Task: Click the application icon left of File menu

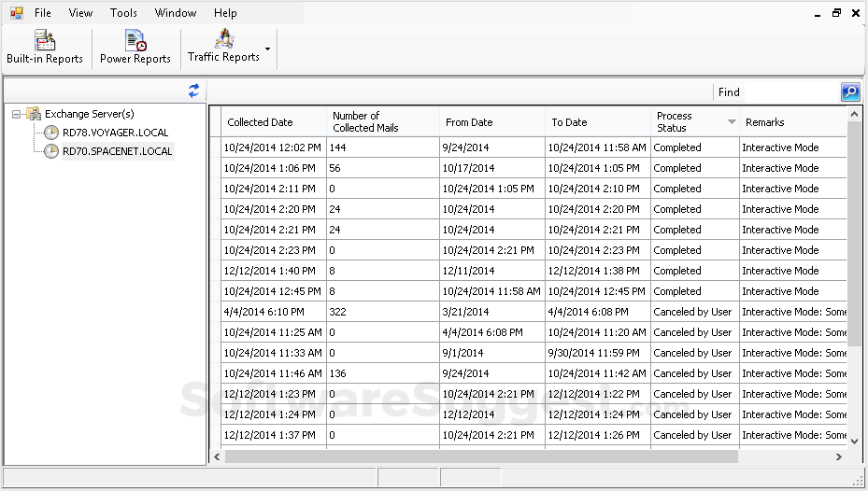Action: [x=16, y=13]
